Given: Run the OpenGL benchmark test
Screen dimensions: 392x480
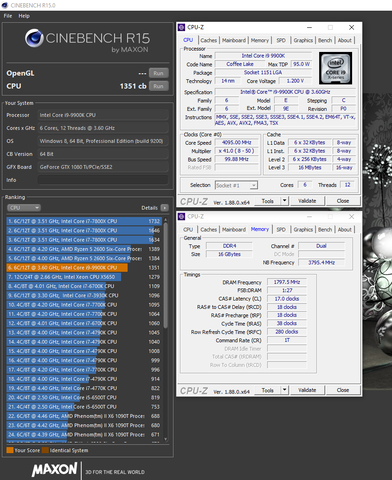Looking at the screenshot, I should (158, 73).
